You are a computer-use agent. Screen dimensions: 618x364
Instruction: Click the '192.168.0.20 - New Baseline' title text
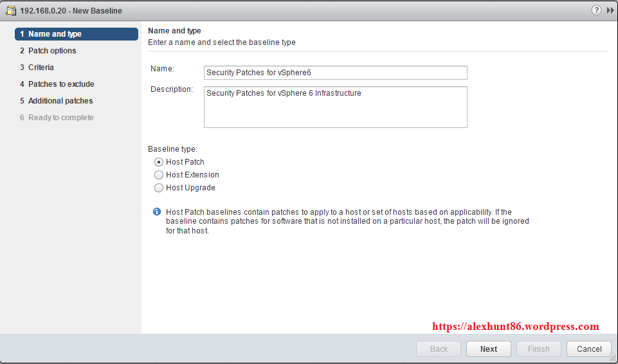(71, 11)
